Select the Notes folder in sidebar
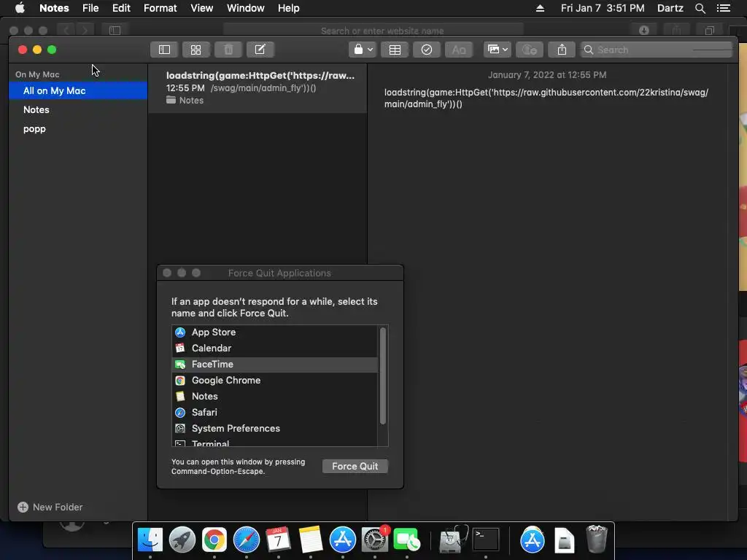Image resolution: width=747 pixels, height=560 pixels. 78,109
